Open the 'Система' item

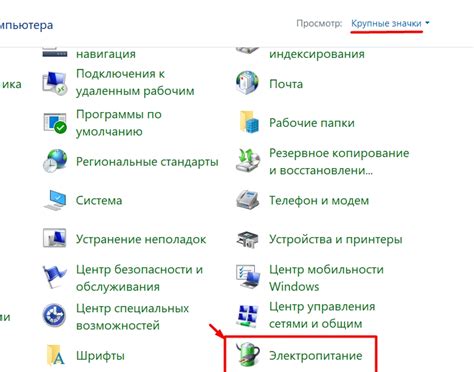pos(99,201)
